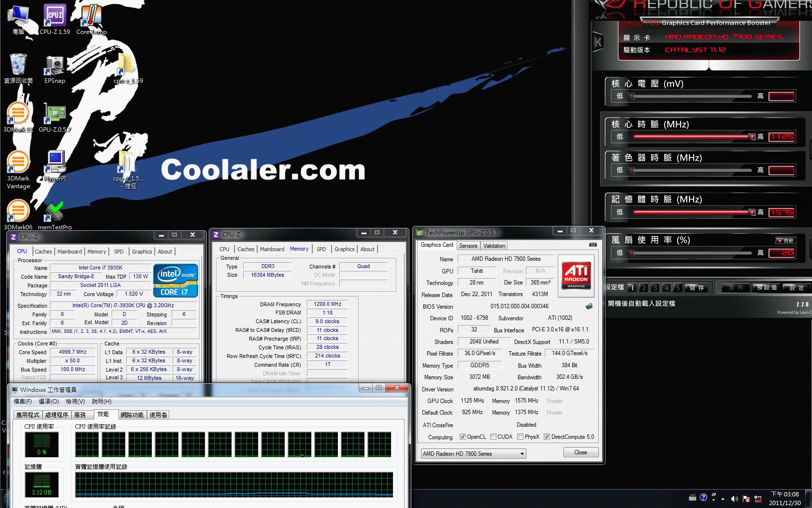Click the GPU-Z BIOS save chip icon

[589, 306]
